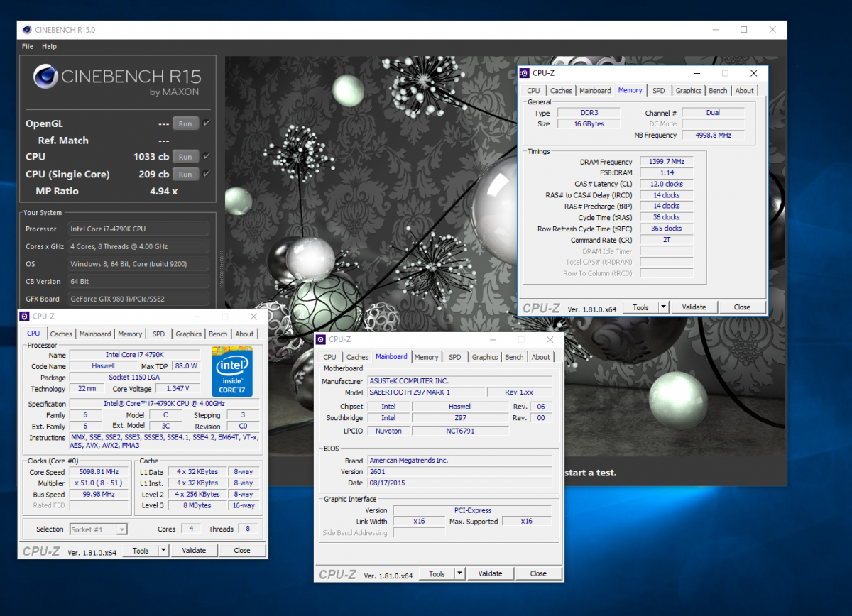Screen dimensions: 852x616
Task: Run the CPU (Single Core) test
Action: tap(185, 174)
